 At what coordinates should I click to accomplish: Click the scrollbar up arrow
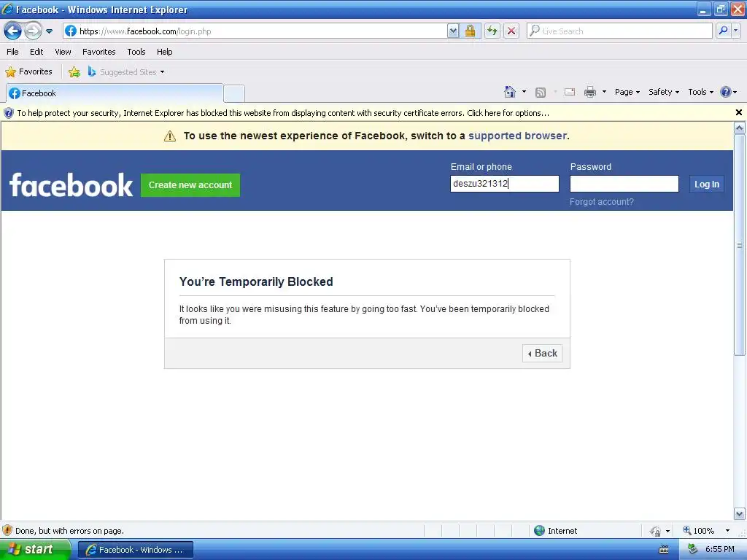740,128
